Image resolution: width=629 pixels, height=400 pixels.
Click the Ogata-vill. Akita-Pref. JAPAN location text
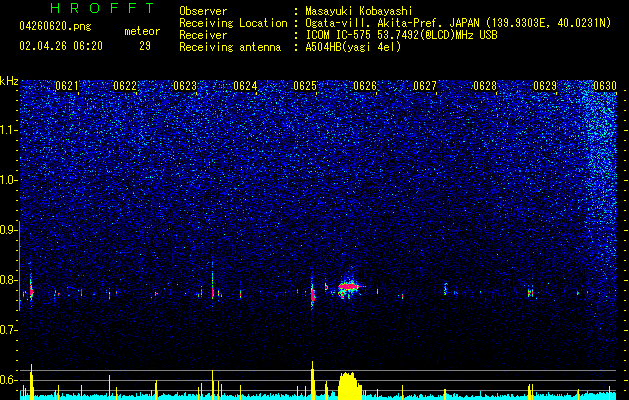[458, 23]
